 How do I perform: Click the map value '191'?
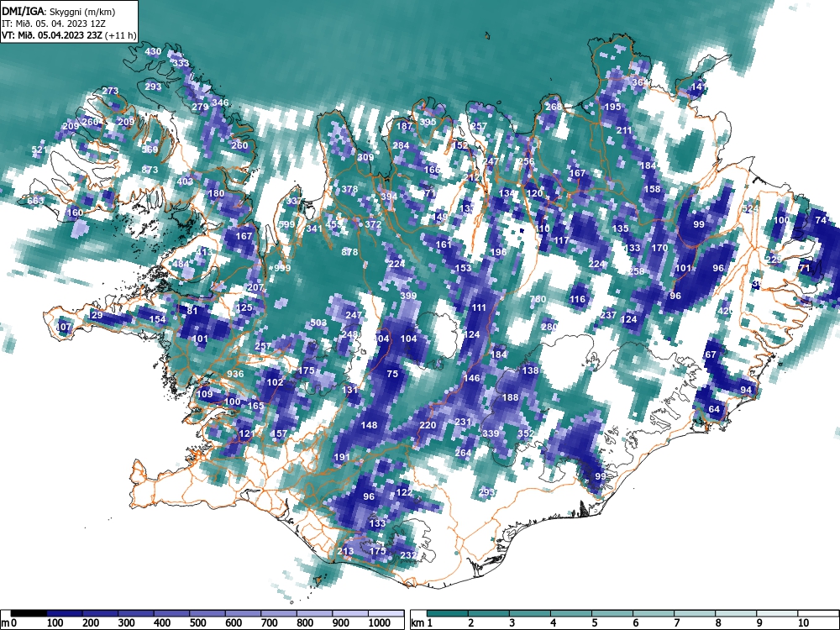342,458
